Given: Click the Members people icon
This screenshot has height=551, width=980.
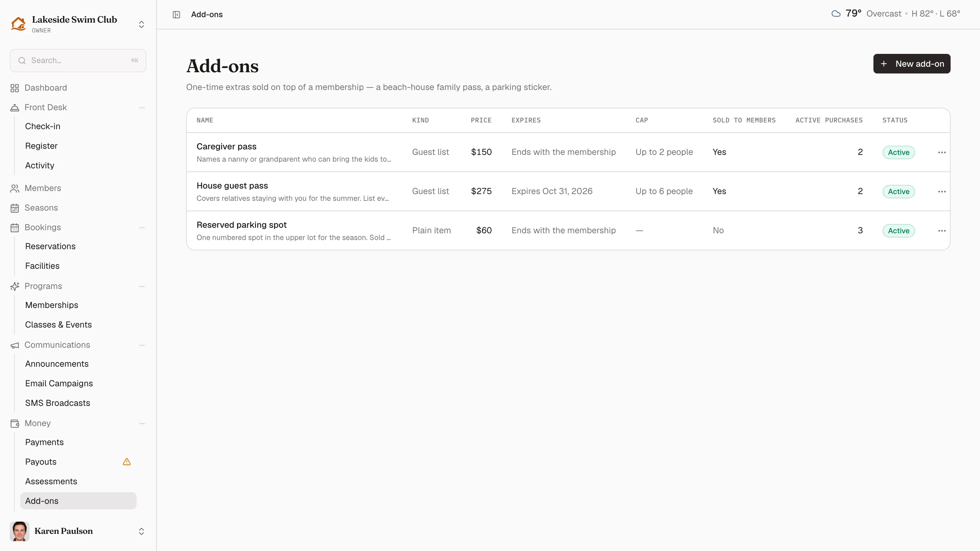Looking at the screenshot, I should tap(14, 188).
